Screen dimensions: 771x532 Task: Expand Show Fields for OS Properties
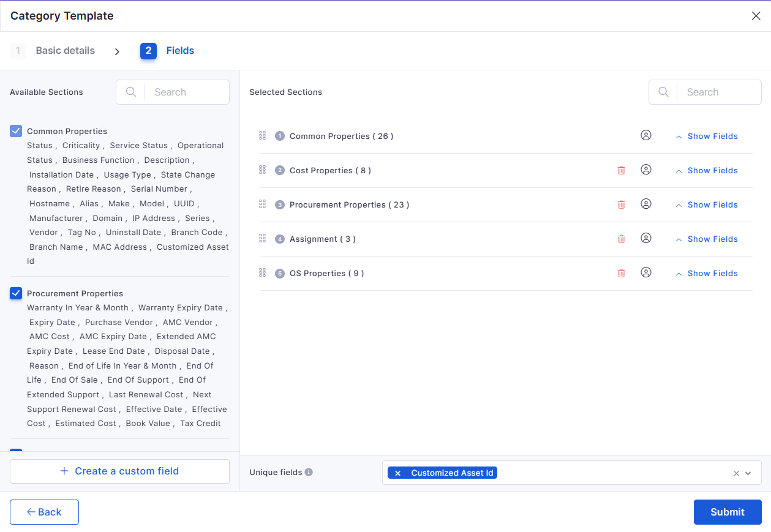point(707,274)
